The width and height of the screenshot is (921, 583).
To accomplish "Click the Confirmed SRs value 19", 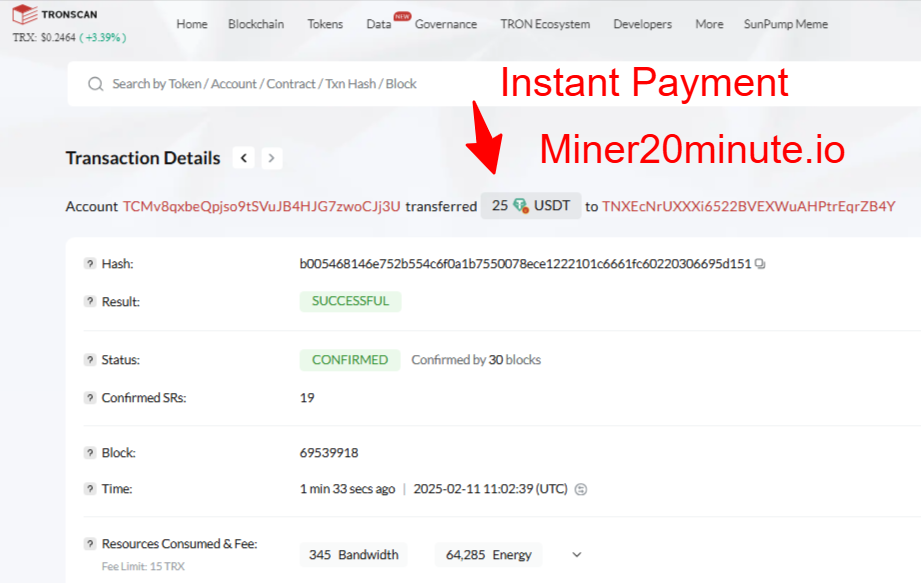I will (307, 397).
